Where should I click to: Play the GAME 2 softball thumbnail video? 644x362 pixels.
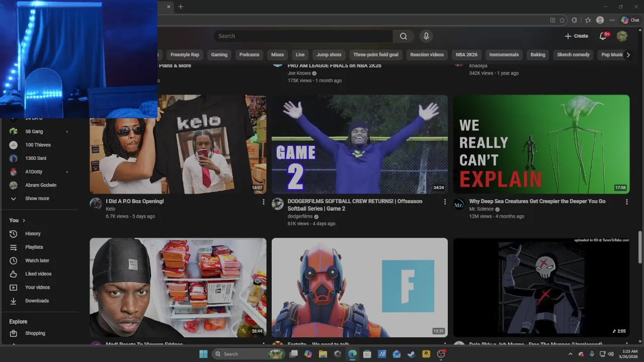[360, 144]
